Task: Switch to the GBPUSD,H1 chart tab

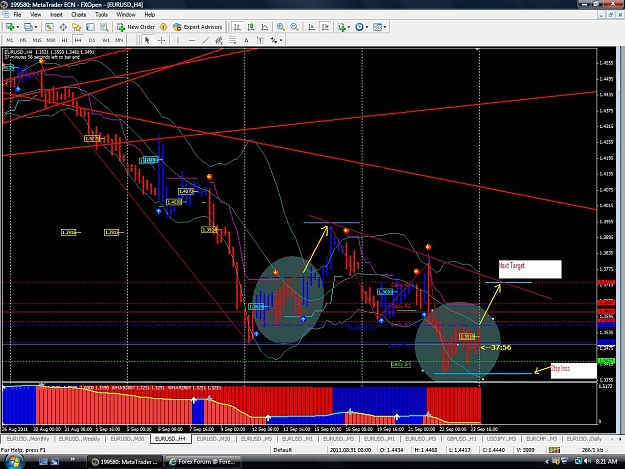Action: [462, 439]
